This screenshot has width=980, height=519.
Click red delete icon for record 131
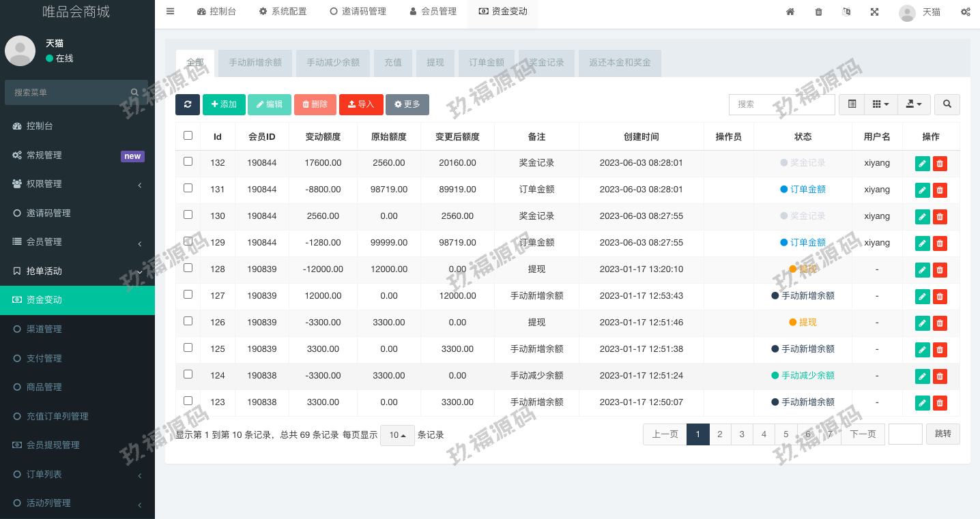[x=940, y=190]
